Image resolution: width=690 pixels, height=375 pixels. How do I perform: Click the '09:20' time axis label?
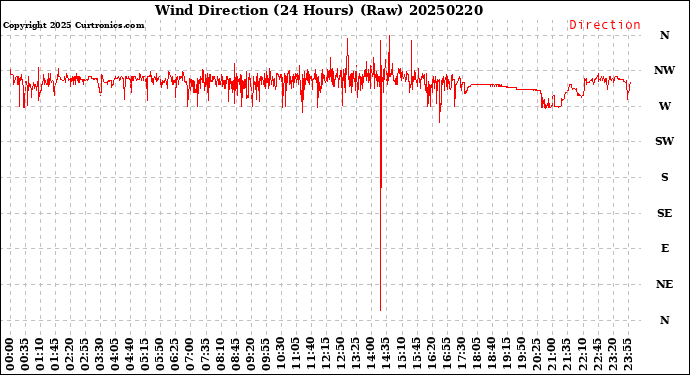tap(250, 355)
